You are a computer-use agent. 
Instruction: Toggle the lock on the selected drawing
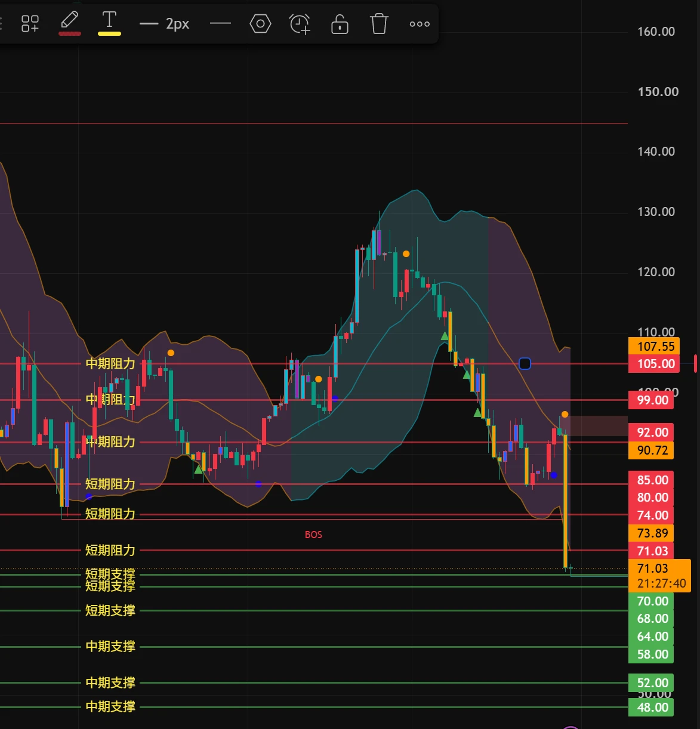tap(340, 24)
